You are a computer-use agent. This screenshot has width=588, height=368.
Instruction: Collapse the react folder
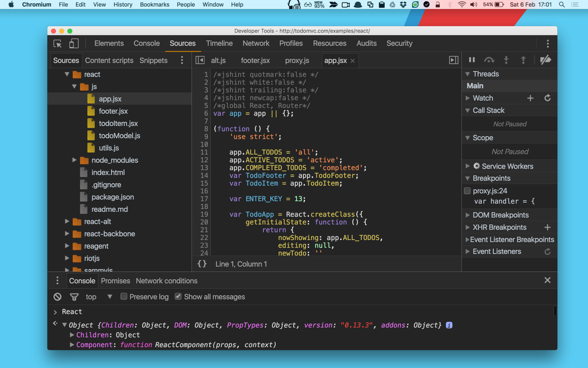(x=67, y=75)
